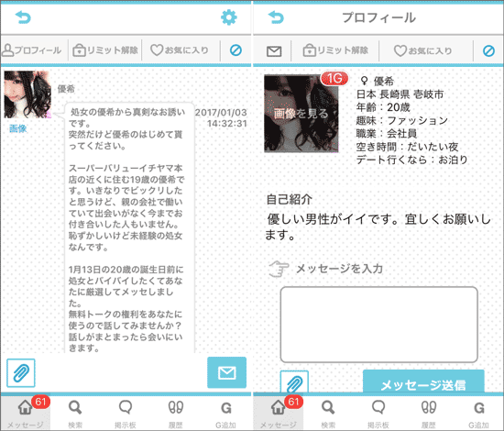Send message with envelope button in chat

[227, 372]
